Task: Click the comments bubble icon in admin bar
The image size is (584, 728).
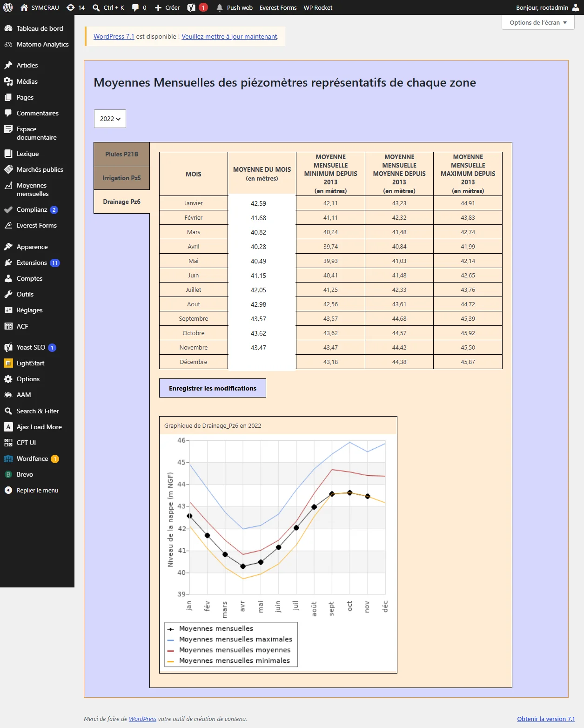Action: coord(135,7)
